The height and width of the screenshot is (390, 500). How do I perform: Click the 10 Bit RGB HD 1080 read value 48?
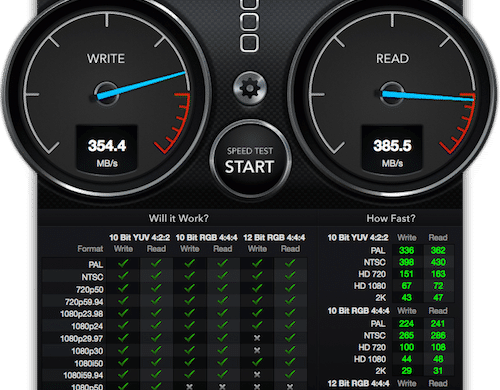click(438, 359)
